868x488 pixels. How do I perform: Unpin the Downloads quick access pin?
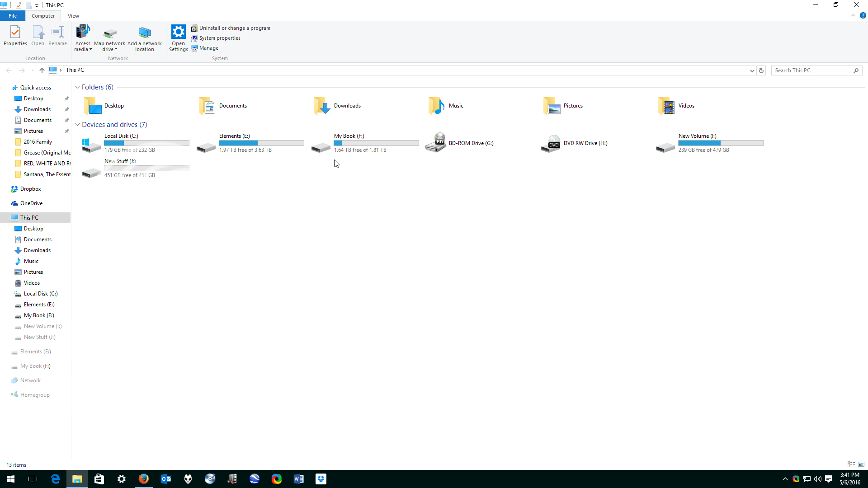pyautogui.click(x=66, y=109)
